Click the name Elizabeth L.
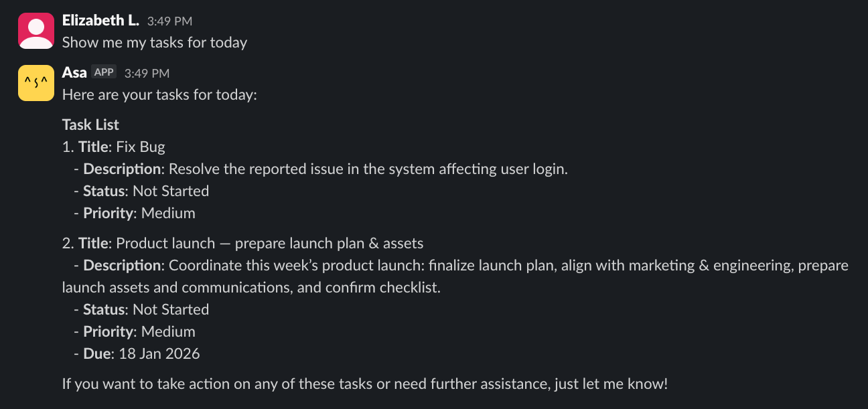 100,20
